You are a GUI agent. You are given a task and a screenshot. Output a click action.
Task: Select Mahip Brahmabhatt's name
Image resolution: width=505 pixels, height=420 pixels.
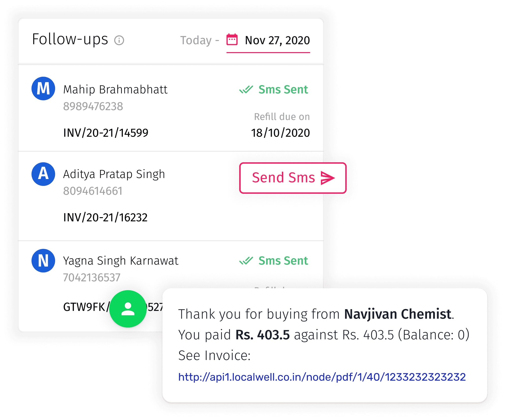coord(115,90)
